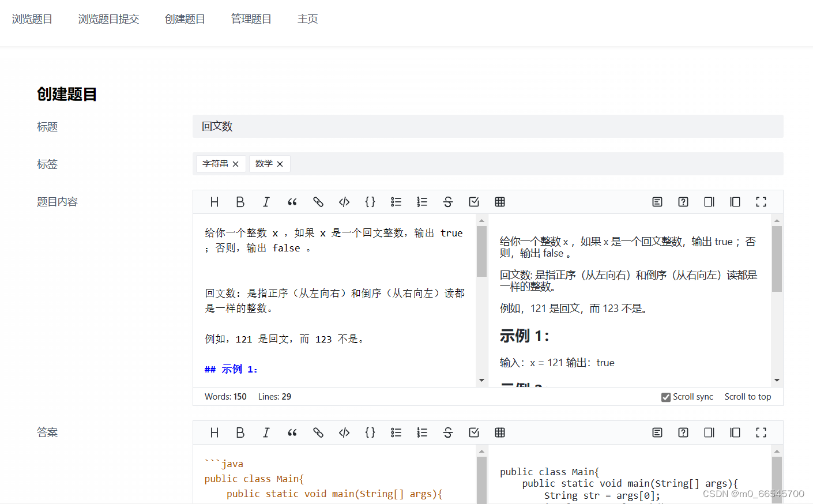Enter fullscreen in 答案 editor
Viewport: 813px width, 504px height.
coord(761,432)
